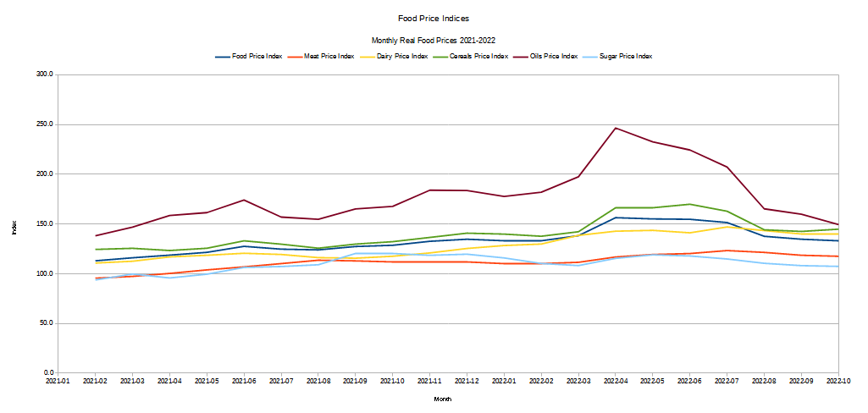Select the 'Food Price Index' legend entry

(249, 57)
